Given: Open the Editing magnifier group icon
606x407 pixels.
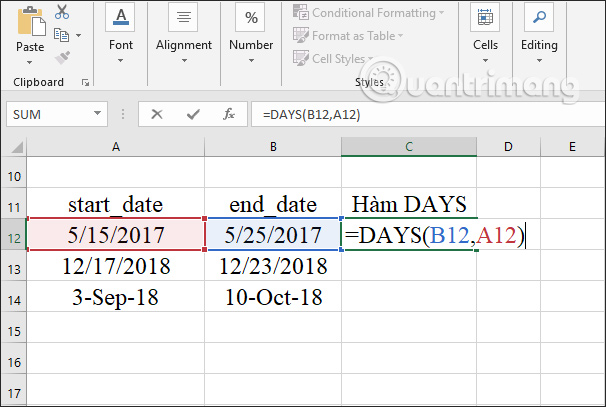Looking at the screenshot, I should (539, 17).
